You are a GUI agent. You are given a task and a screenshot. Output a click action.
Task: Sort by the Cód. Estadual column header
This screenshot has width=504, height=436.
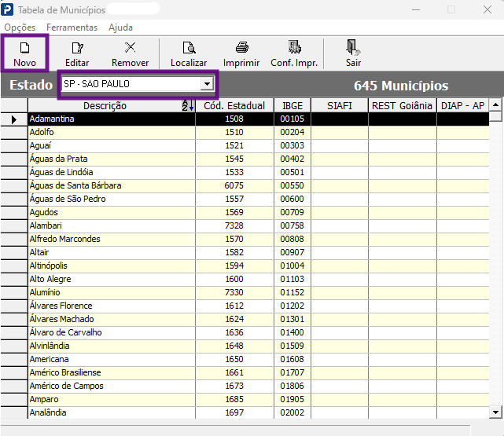[x=234, y=105]
